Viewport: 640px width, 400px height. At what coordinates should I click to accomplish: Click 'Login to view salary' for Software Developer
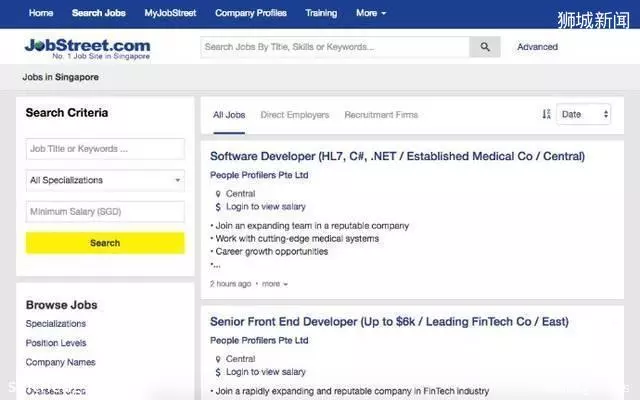(x=266, y=207)
